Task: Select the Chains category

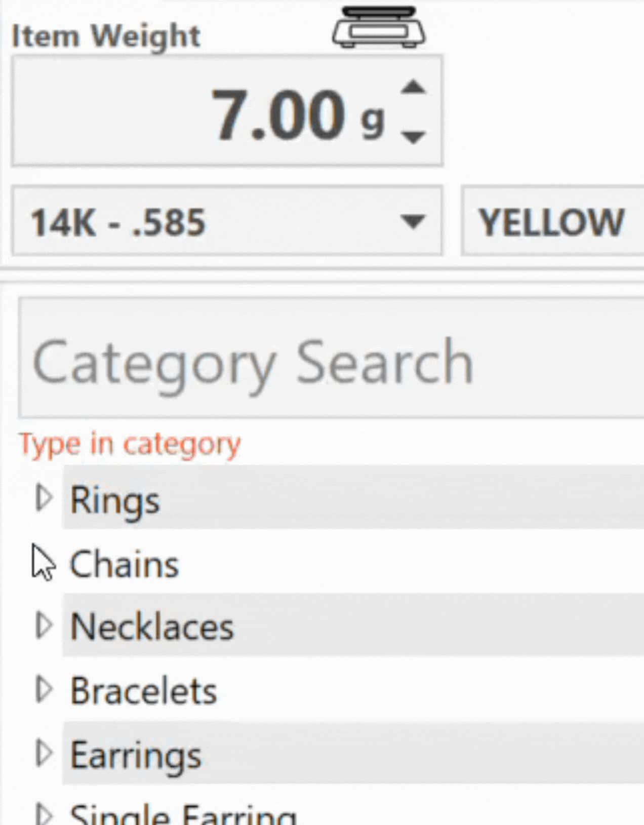Action: tap(125, 564)
